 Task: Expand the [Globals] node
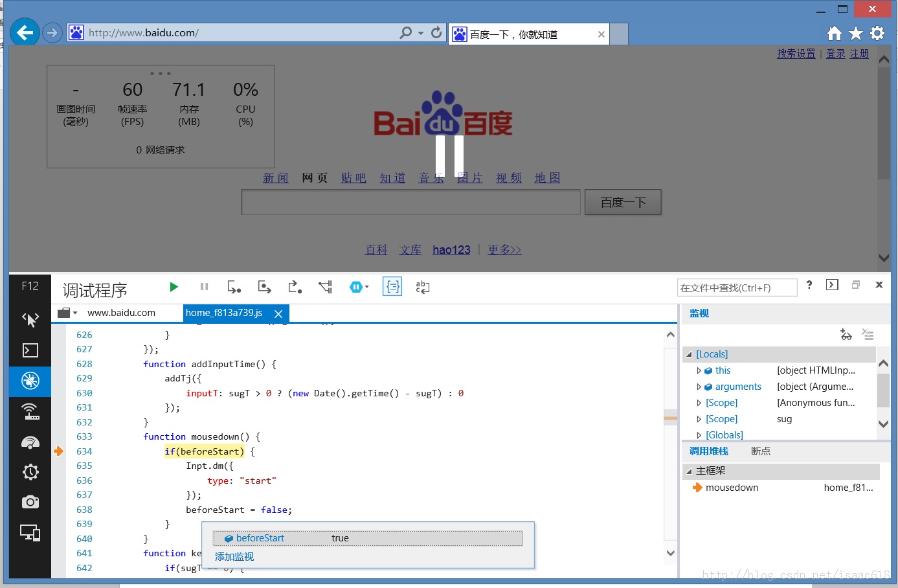699,435
